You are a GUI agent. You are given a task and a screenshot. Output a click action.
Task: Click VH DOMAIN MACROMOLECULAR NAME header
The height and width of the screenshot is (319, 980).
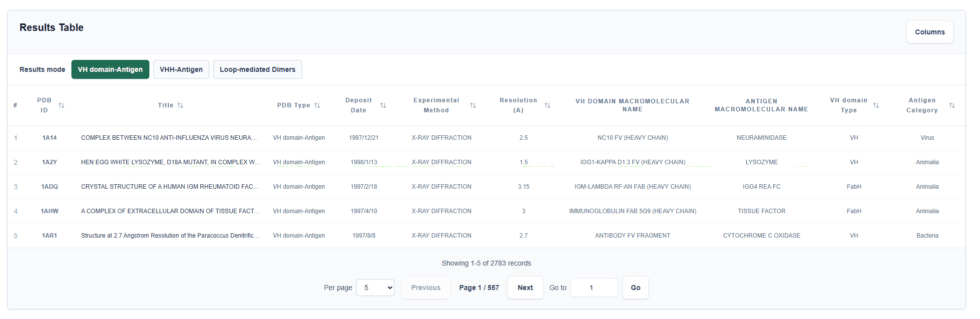[632, 105]
